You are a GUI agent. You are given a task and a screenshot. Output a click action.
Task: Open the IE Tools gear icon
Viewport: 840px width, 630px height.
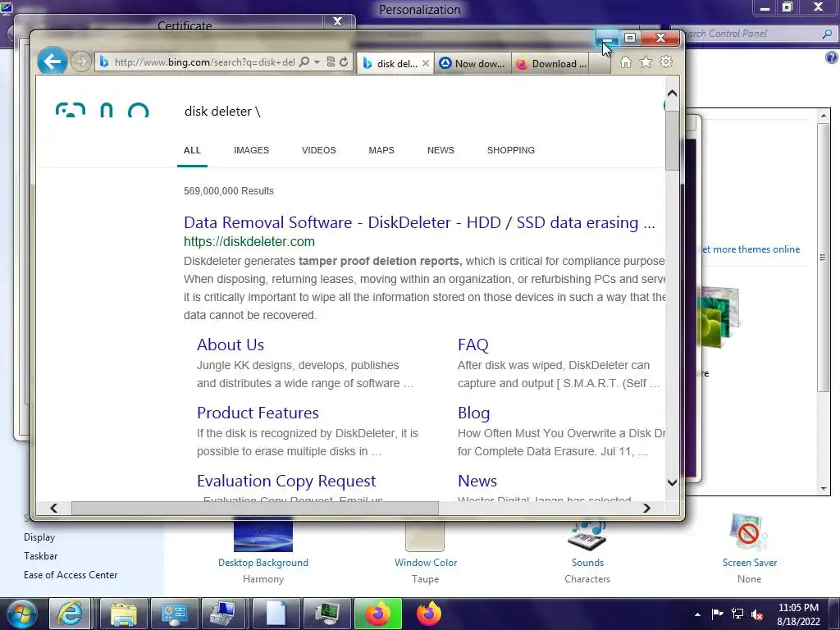coord(666,62)
